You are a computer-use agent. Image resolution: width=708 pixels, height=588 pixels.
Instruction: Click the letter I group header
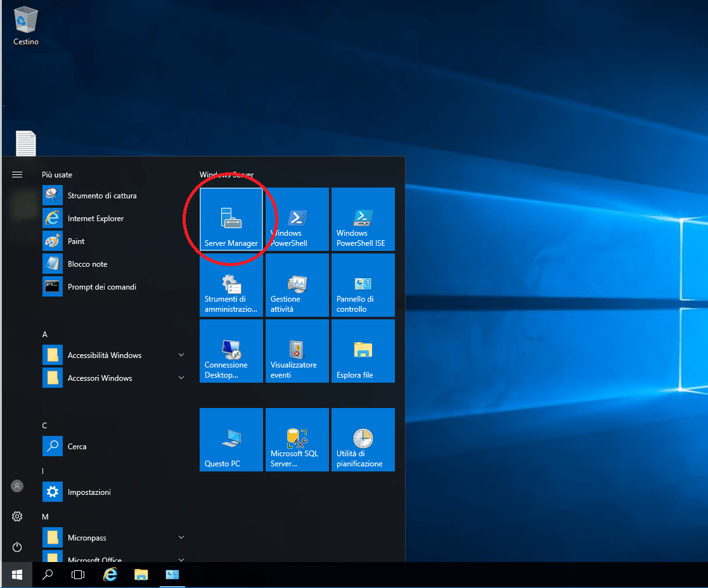(43, 471)
